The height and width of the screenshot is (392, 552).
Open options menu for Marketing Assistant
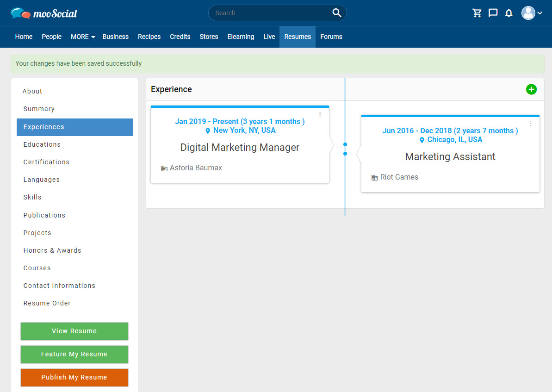pos(530,124)
